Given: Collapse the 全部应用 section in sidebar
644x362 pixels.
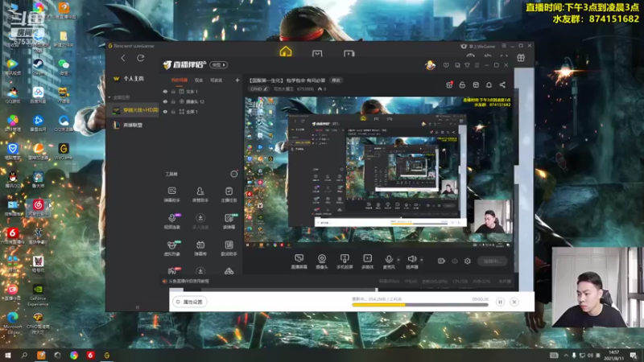Looking at the screenshot, I should click(x=109, y=97).
